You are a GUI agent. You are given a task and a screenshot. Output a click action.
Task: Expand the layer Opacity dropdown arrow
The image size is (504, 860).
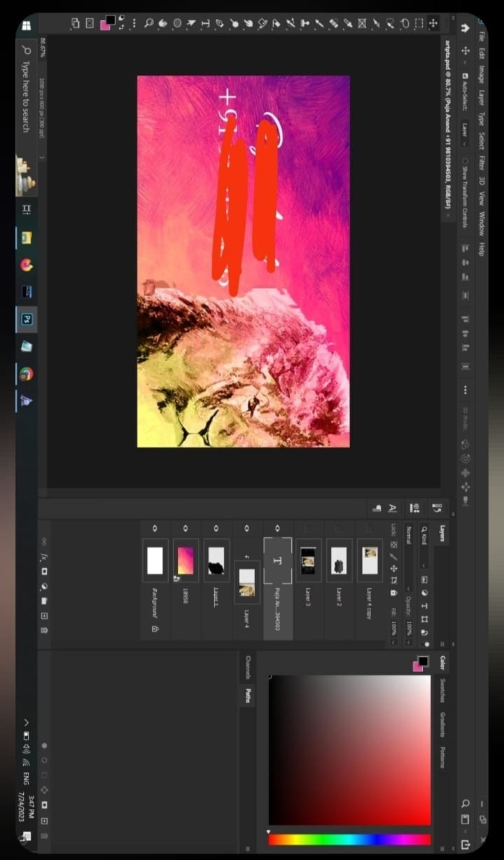click(409, 641)
